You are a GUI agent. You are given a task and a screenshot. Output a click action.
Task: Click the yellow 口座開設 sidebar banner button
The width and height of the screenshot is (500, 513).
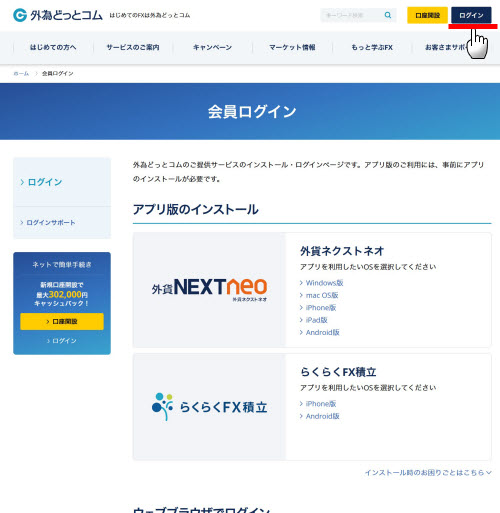tap(62, 321)
